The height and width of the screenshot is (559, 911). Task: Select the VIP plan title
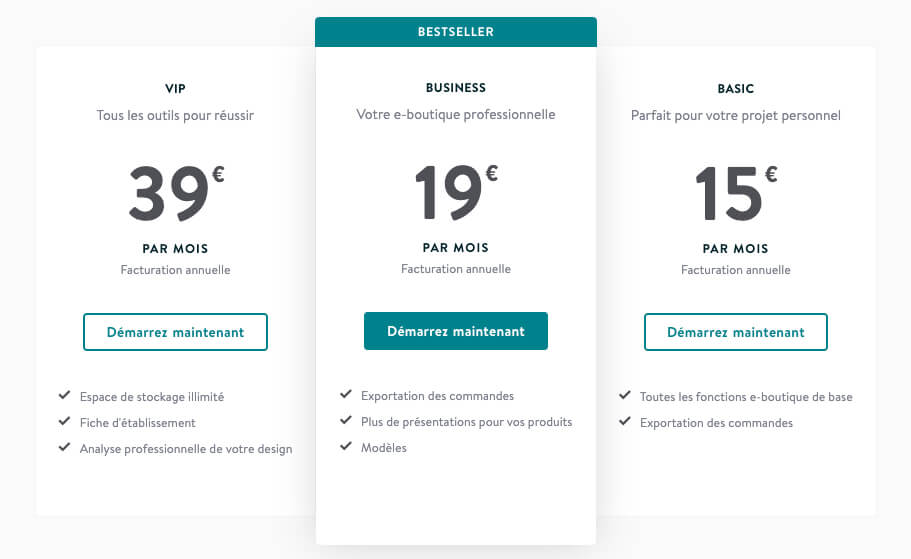coord(175,88)
